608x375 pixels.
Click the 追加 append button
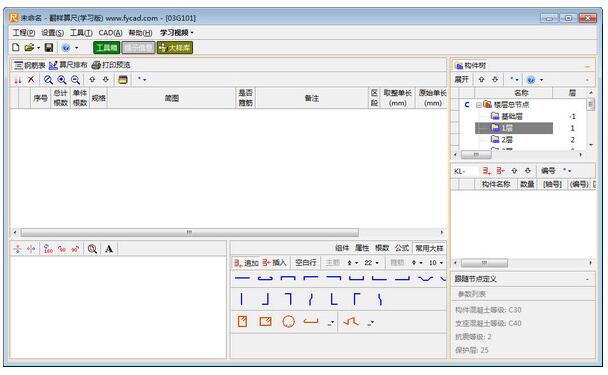coord(246,263)
